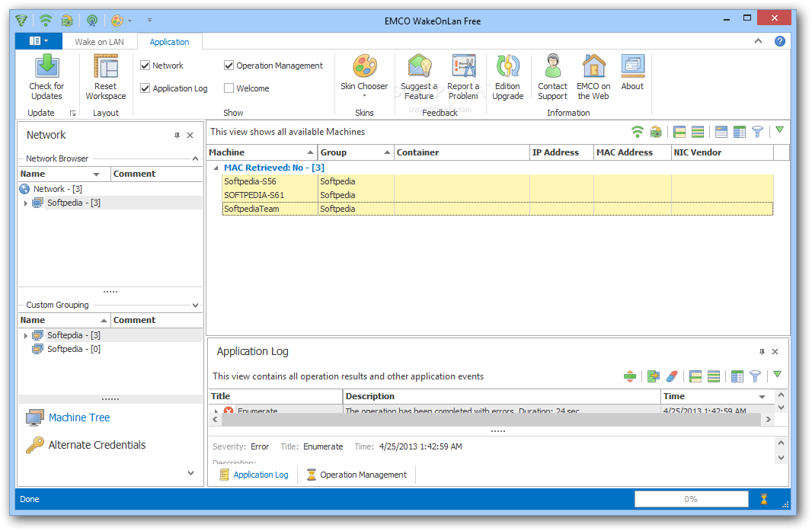This screenshot has width=812, height=531.
Task: Select the SOFTPEDIA-S61 machine row
Action: click(x=497, y=195)
